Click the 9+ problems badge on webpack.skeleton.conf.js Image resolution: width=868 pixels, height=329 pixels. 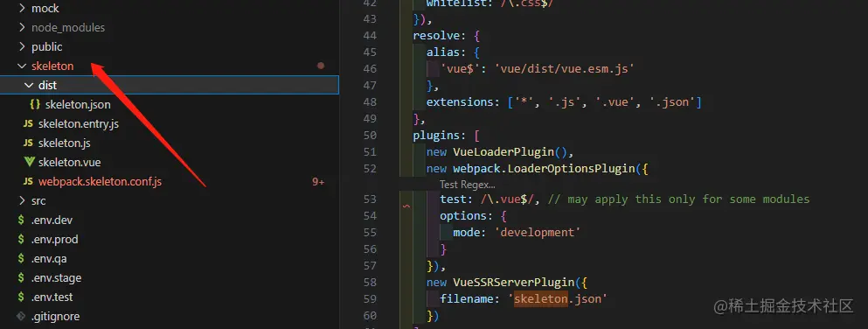318,182
